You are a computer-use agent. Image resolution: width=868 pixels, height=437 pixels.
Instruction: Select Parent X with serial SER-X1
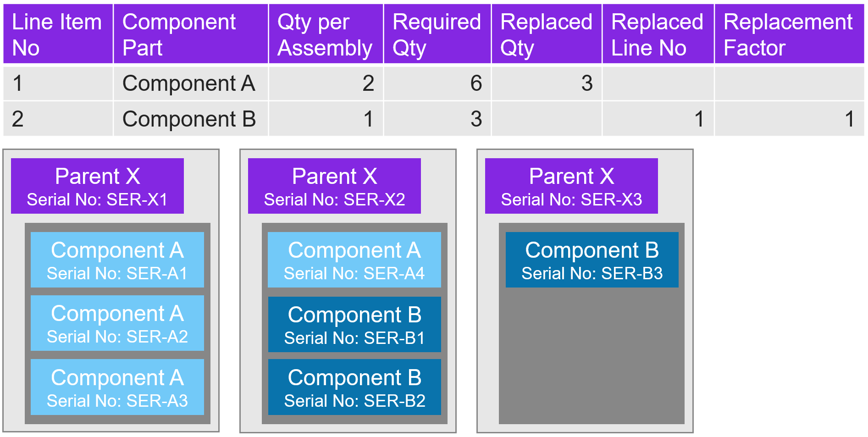click(97, 186)
